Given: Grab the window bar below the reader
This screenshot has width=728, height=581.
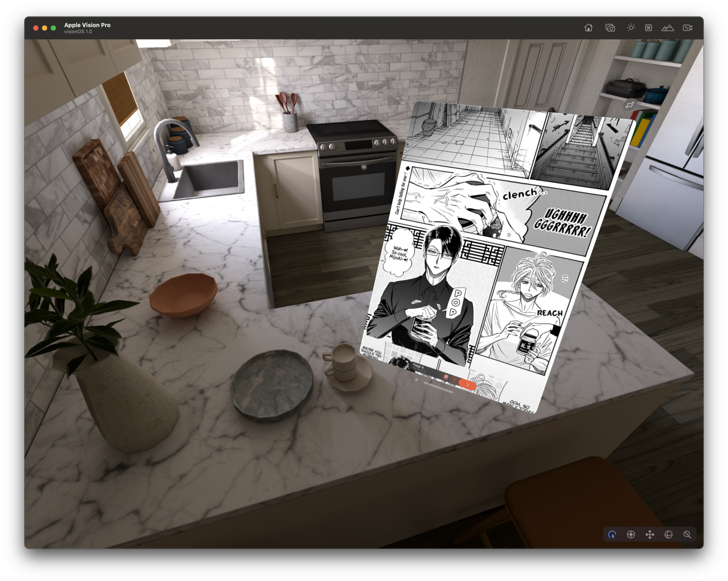Looking at the screenshot, I should (438, 387).
